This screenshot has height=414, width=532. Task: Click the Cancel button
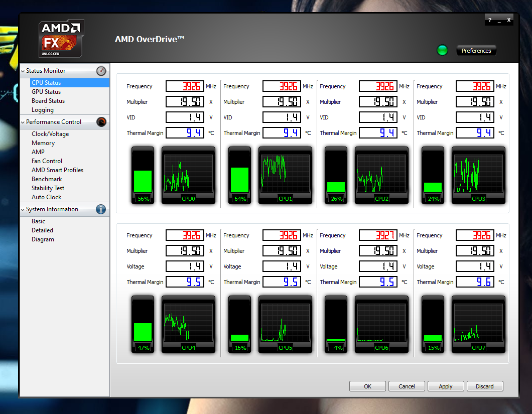(x=407, y=386)
